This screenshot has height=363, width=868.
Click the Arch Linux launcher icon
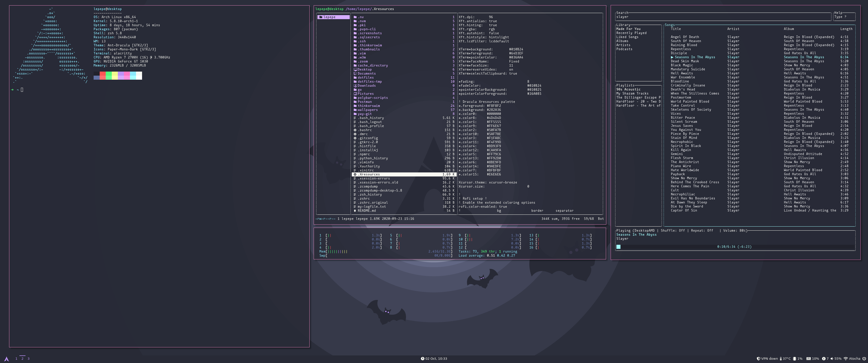[6, 359]
